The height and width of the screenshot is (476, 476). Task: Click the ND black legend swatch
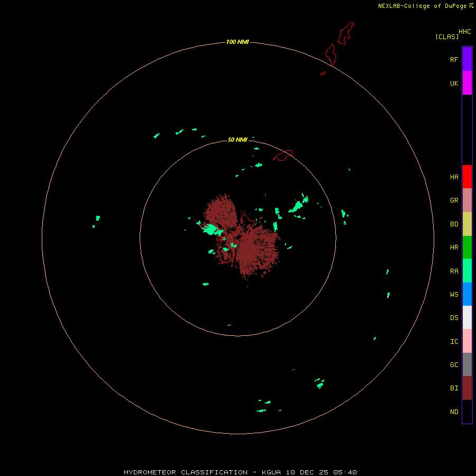tap(467, 411)
